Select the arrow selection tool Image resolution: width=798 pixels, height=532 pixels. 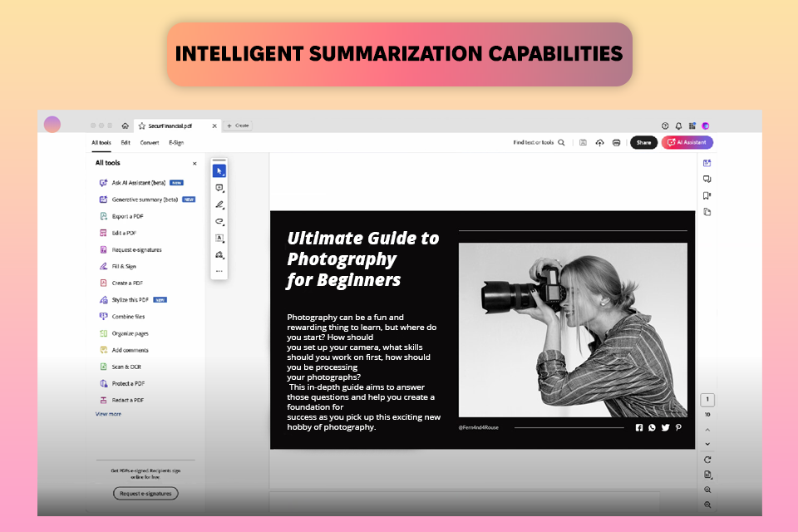[219, 171]
